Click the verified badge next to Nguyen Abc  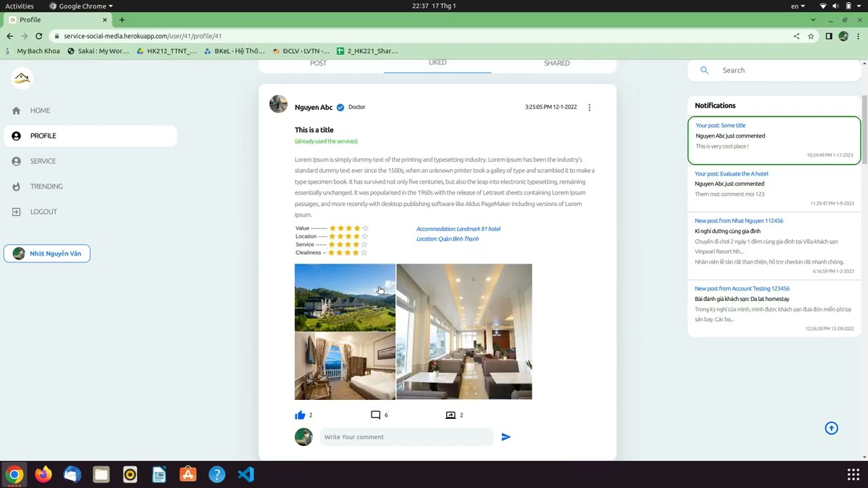[340, 107]
